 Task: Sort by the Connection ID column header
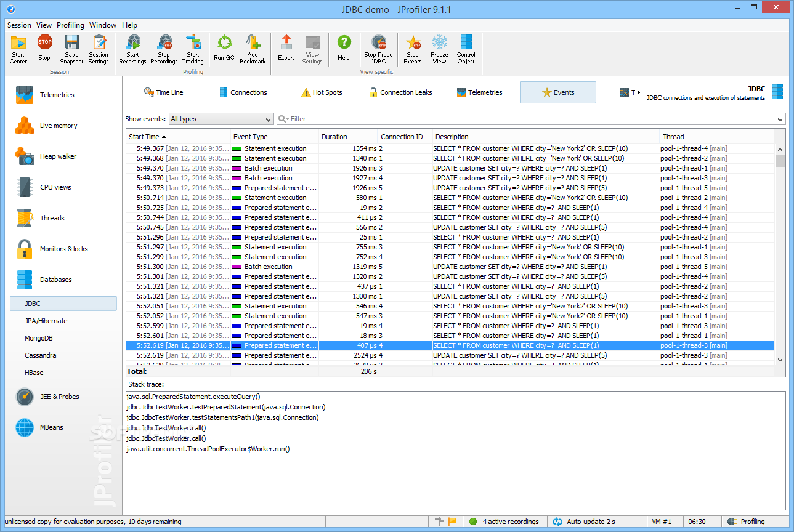tap(405, 137)
